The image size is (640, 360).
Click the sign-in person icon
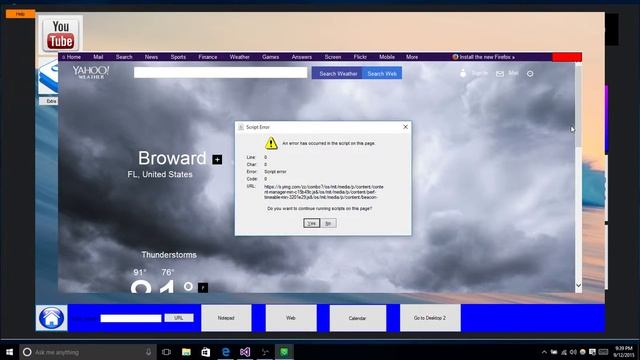coord(463,73)
